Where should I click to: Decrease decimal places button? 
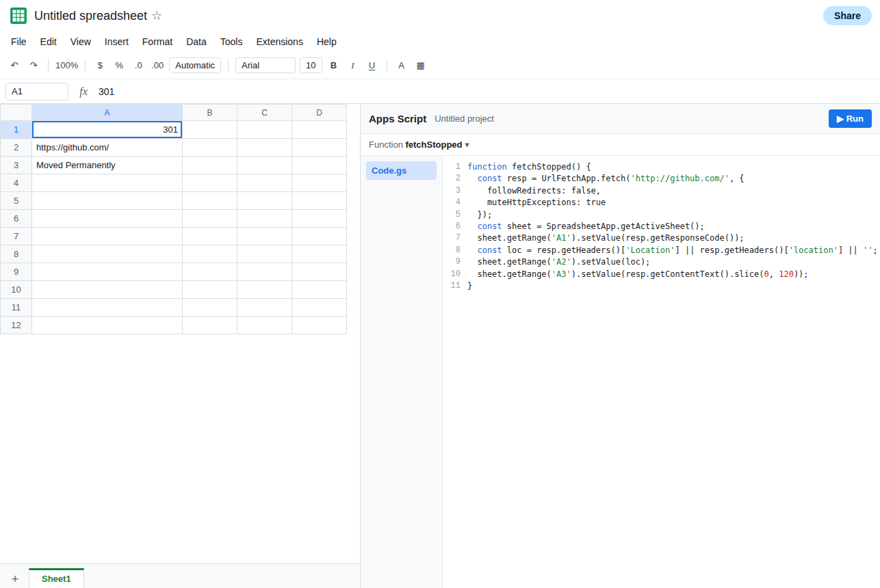tap(138, 66)
